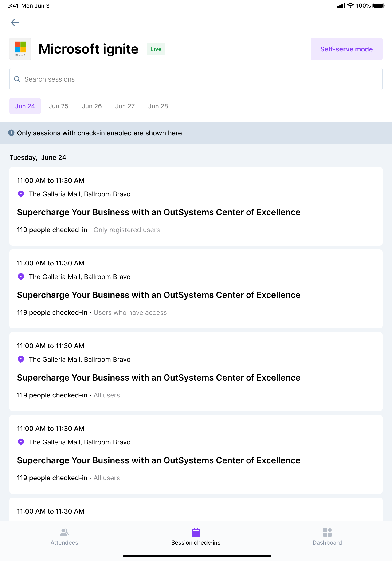Viewport: 392px width, 561px height.
Task: Select the Jun 24 date tab
Action: tap(25, 106)
